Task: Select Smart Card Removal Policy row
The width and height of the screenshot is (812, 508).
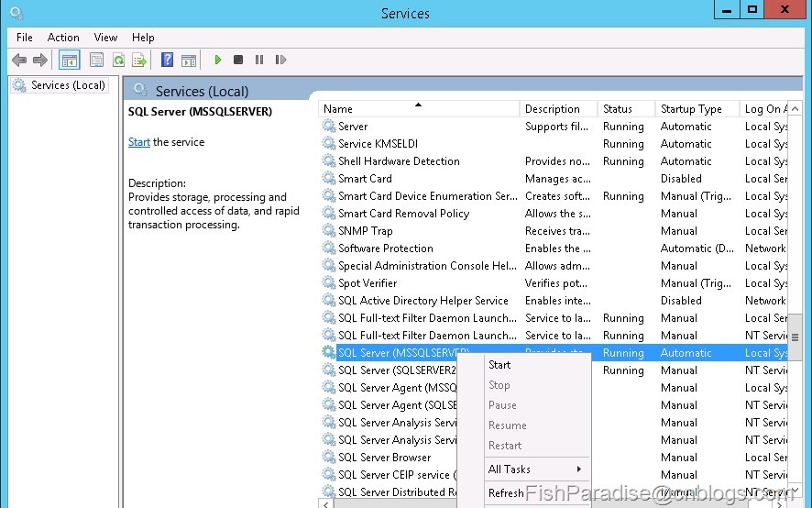Action: coord(554,214)
